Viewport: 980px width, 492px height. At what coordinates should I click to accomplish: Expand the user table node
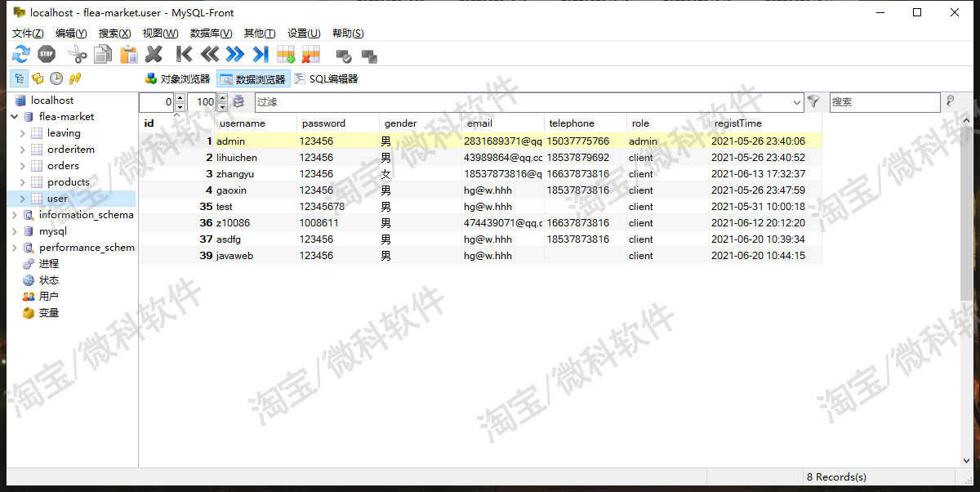(x=22, y=199)
